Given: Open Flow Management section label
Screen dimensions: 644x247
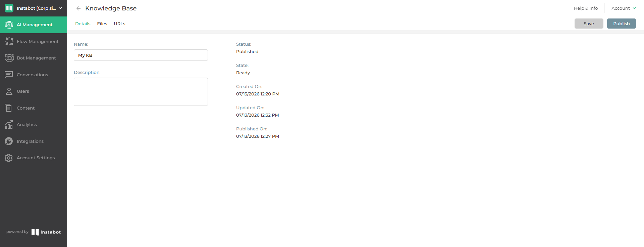Looking at the screenshot, I should 38,41.
